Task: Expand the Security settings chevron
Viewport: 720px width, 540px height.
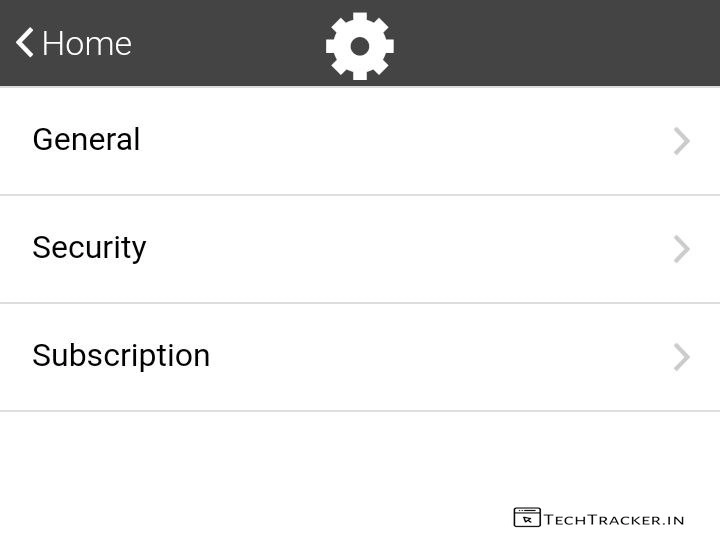Action: [682, 249]
